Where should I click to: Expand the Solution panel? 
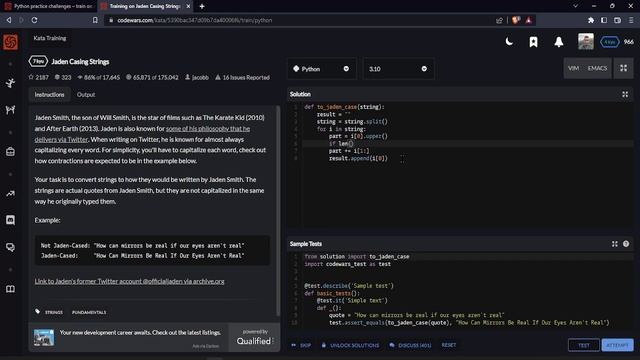pyautogui.click(x=625, y=94)
